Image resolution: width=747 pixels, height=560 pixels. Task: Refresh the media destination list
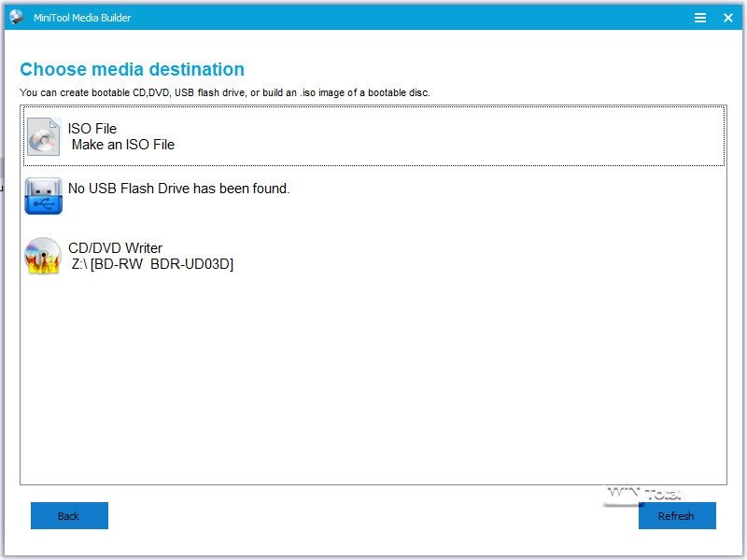tap(677, 516)
